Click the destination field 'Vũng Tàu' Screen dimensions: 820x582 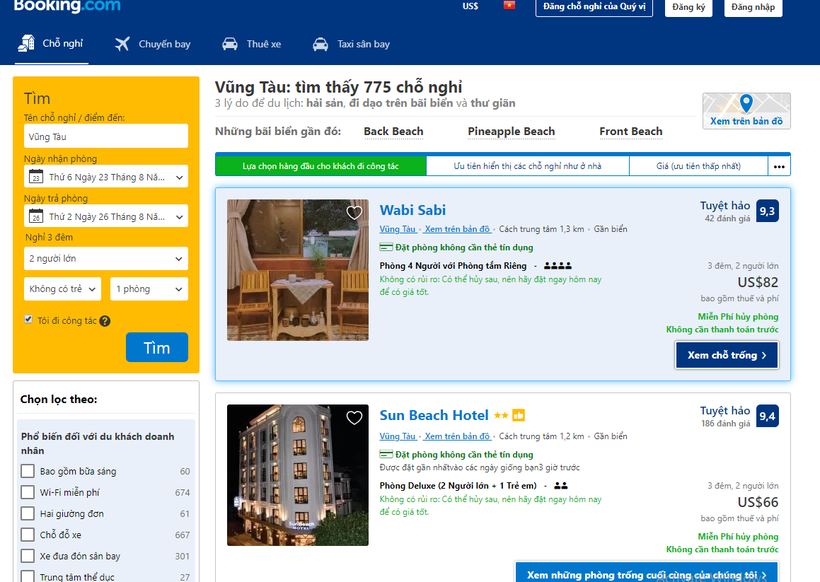point(106,136)
